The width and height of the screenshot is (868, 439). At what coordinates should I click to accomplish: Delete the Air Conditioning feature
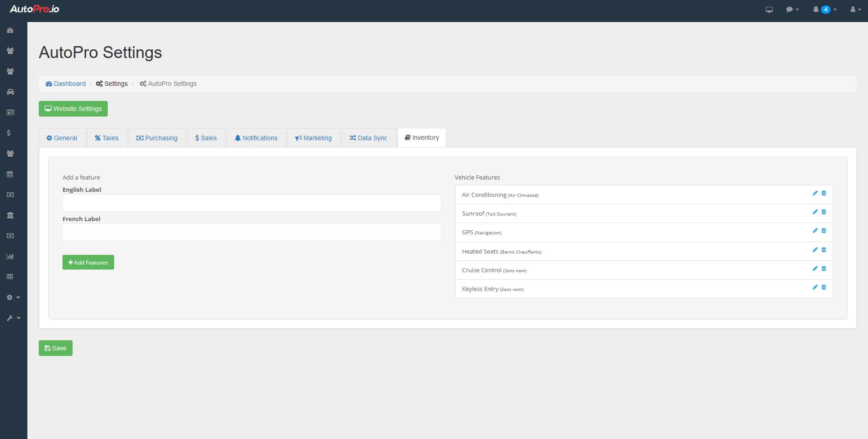[824, 193]
